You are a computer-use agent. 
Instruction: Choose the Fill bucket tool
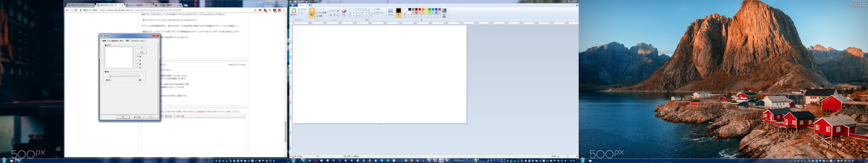pos(334,11)
